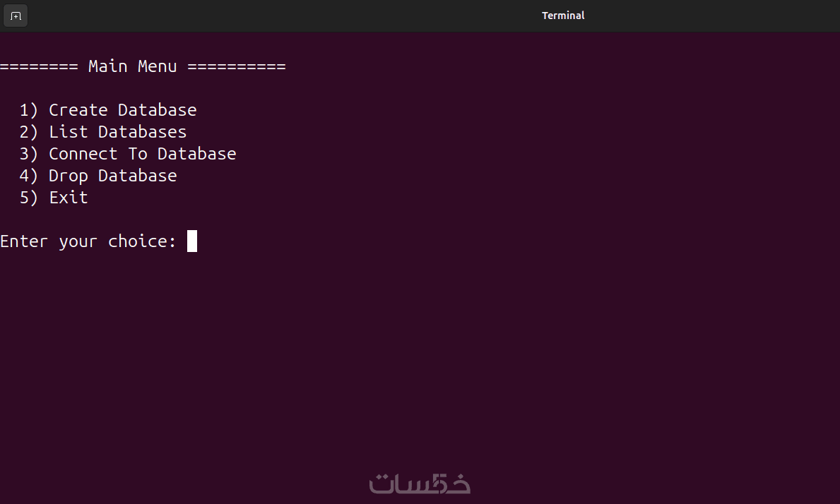Select the Exit menu text

69,198
